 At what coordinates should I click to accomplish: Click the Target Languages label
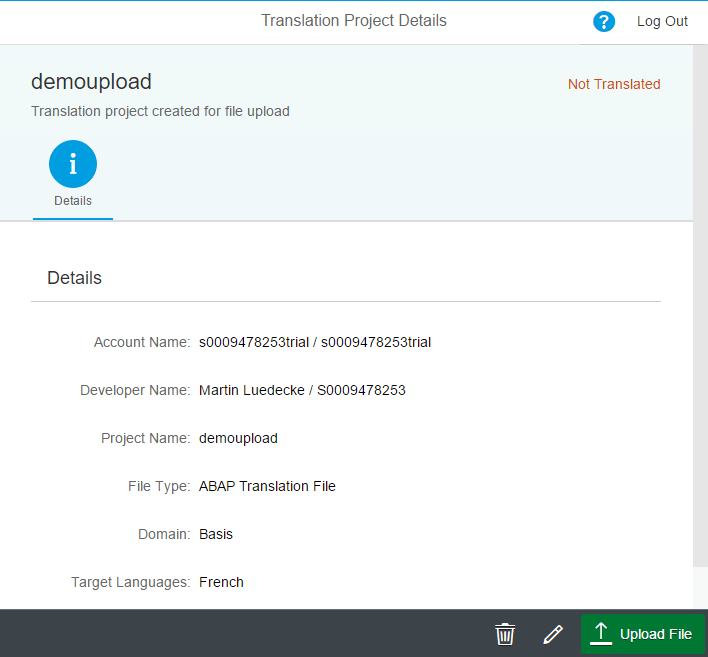pyautogui.click(x=130, y=582)
